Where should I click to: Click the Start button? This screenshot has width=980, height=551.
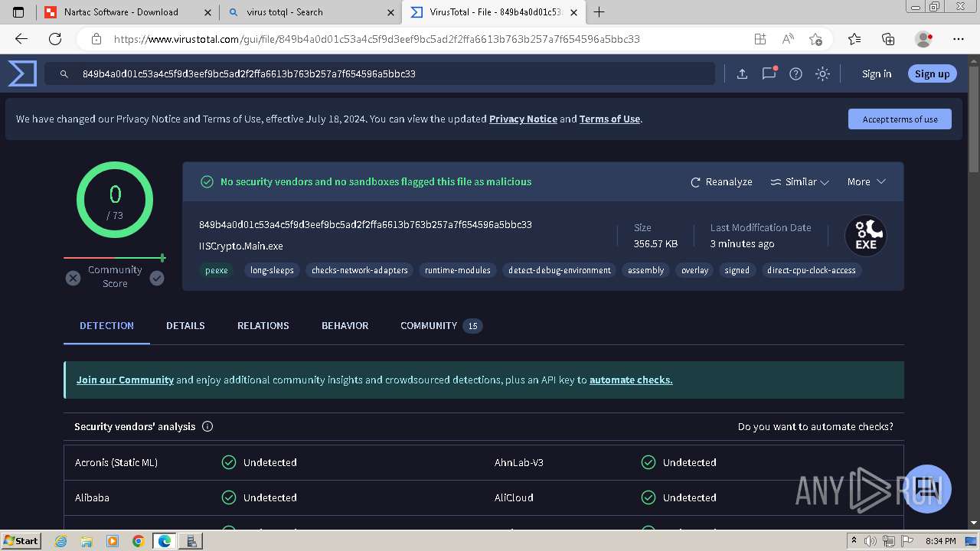click(x=21, y=541)
